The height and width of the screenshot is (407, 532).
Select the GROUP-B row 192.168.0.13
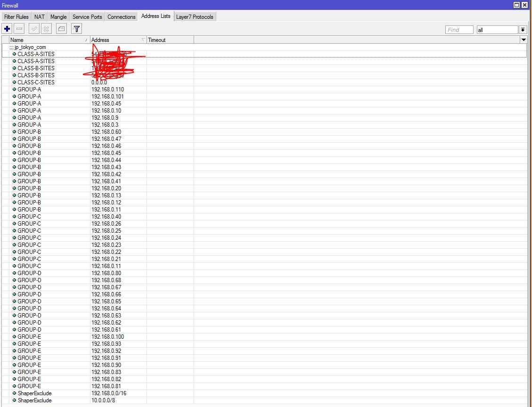[x=264, y=195]
